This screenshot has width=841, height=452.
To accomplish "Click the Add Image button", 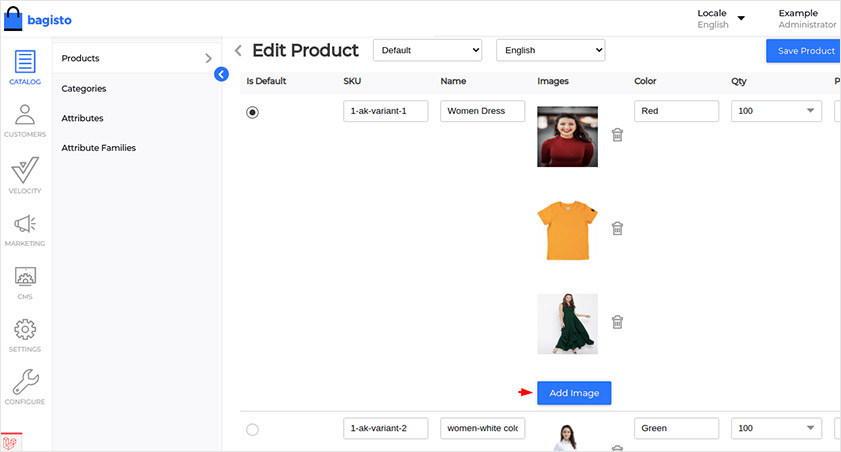I will coord(574,393).
